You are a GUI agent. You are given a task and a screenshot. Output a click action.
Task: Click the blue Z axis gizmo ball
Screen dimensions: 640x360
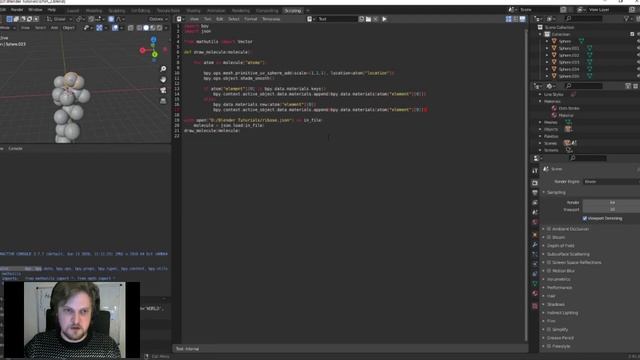point(153,40)
